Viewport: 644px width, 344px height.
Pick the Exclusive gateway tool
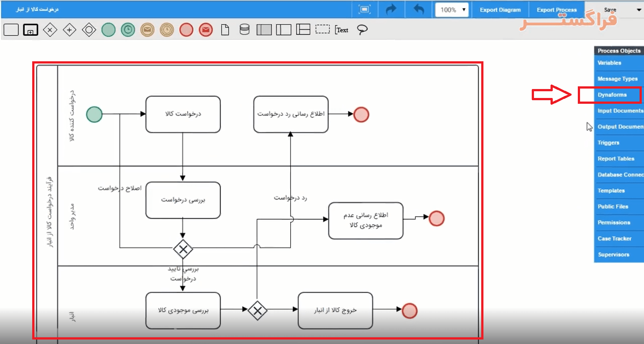[50, 30]
